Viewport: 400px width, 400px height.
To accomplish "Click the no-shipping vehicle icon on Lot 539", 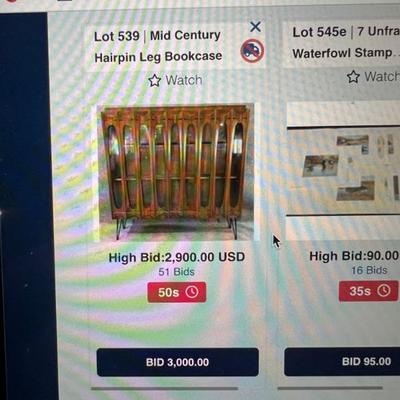I will pyautogui.click(x=252, y=51).
